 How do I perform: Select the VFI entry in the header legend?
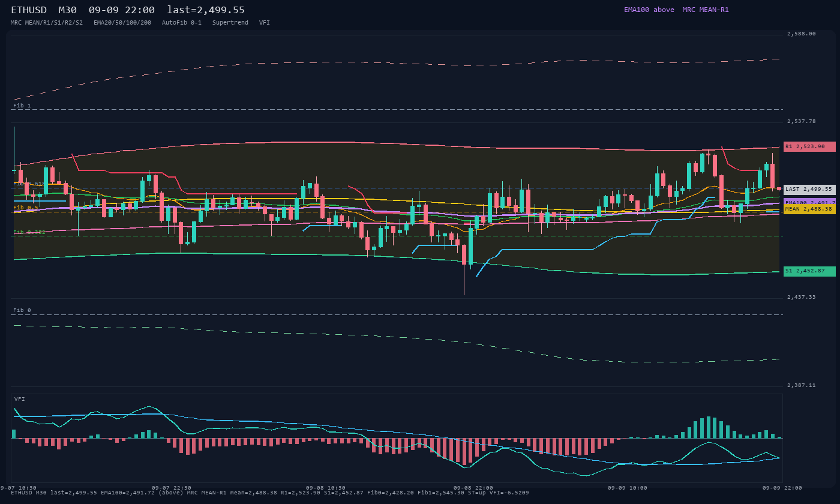click(x=265, y=22)
